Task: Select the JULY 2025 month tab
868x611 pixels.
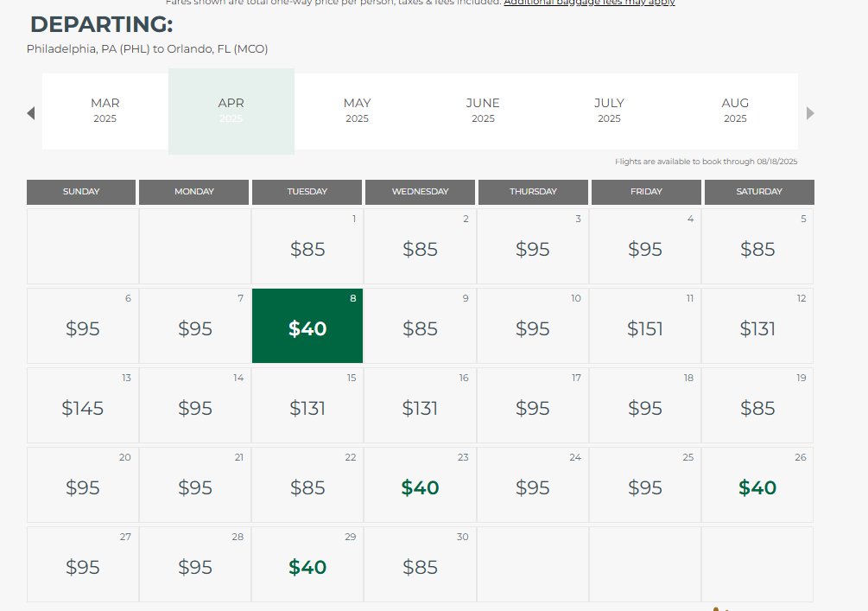Action: click(x=609, y=111)
